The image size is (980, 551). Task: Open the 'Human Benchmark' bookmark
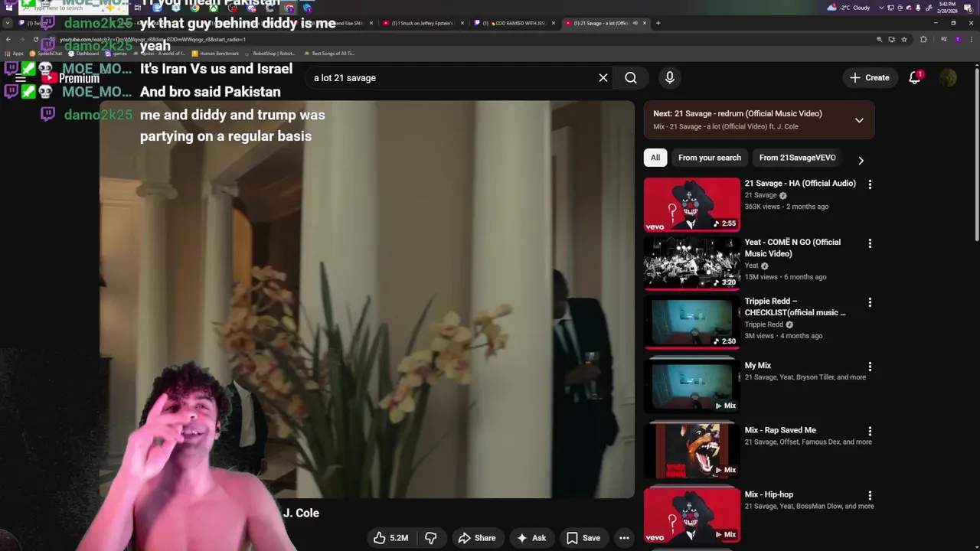(x=215, y=54)
